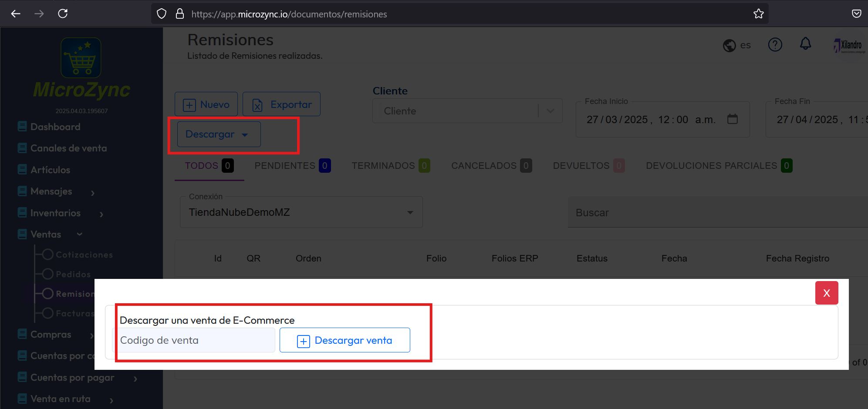
Task: Click the browser reload icon
Action: (x=63, y=13)
